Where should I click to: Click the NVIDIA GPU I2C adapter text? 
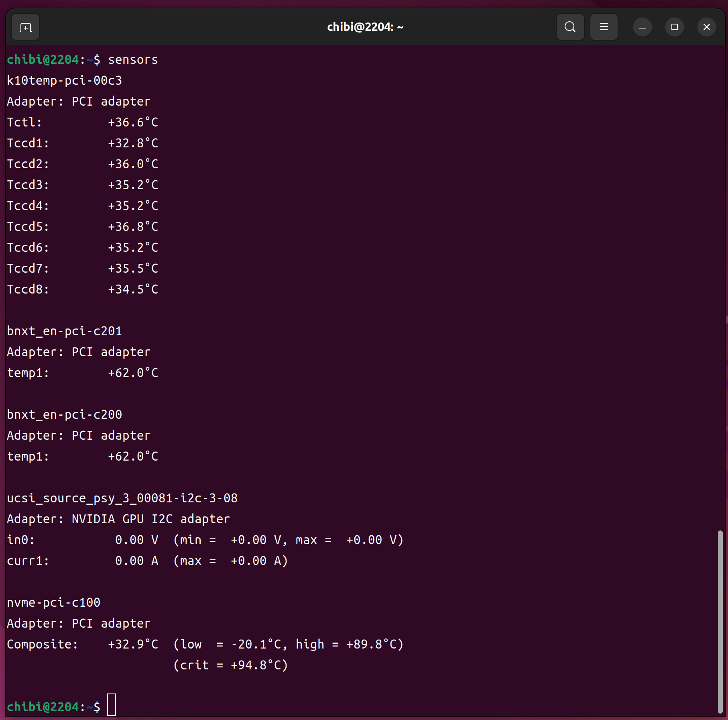click(150, 519)
